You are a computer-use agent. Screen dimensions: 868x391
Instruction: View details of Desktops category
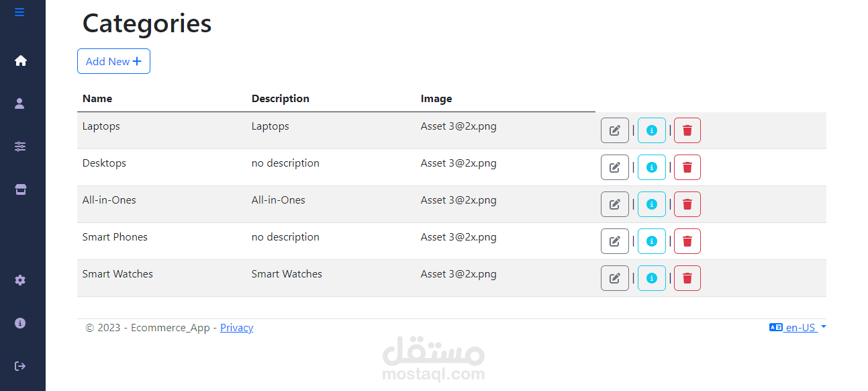coord(651,167)
